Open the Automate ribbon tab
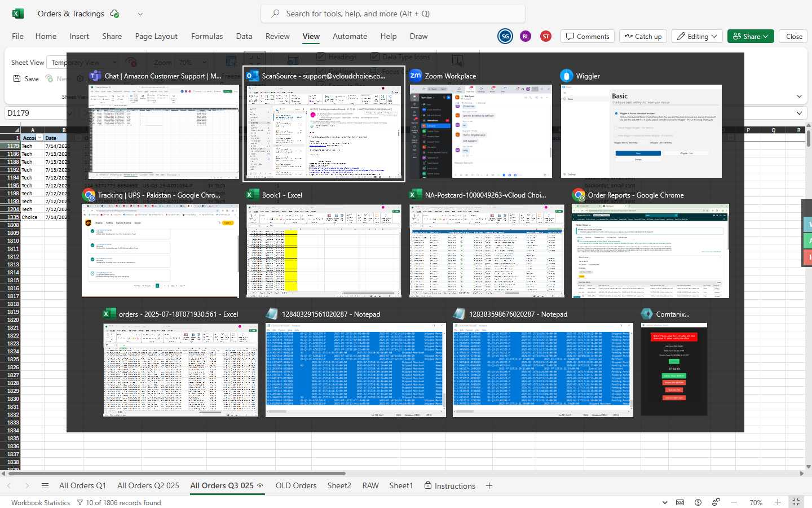 (x=350, y=36)
